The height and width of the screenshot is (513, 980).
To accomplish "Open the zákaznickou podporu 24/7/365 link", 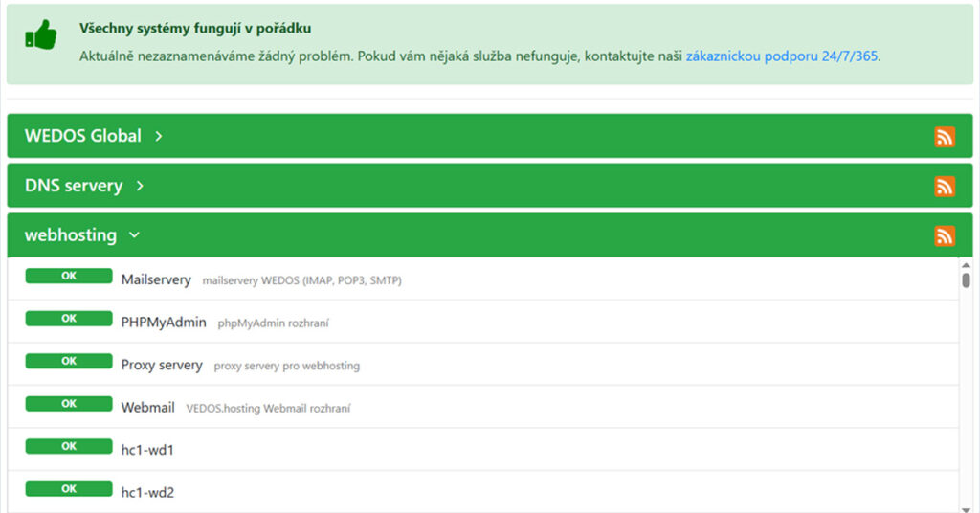I will 782,56.
